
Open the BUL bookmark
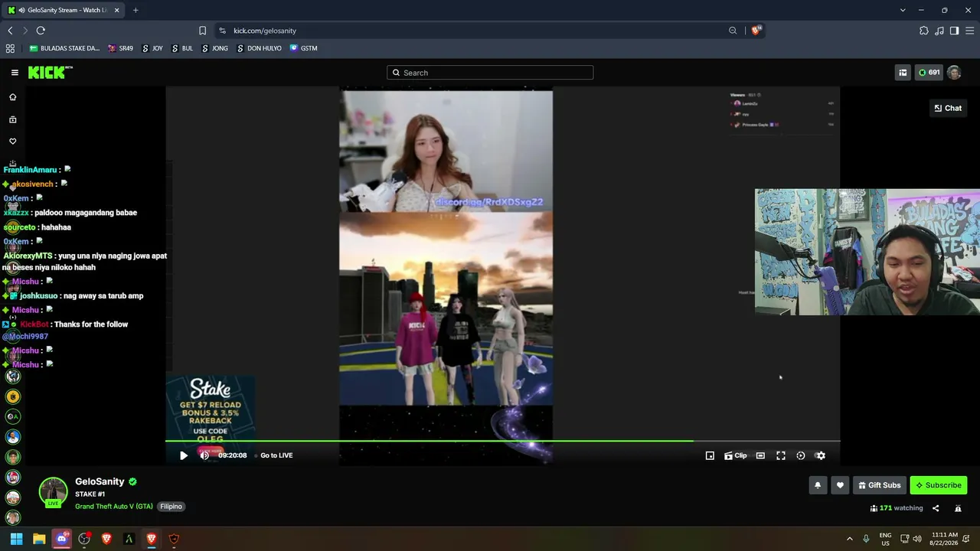[181, 48]
